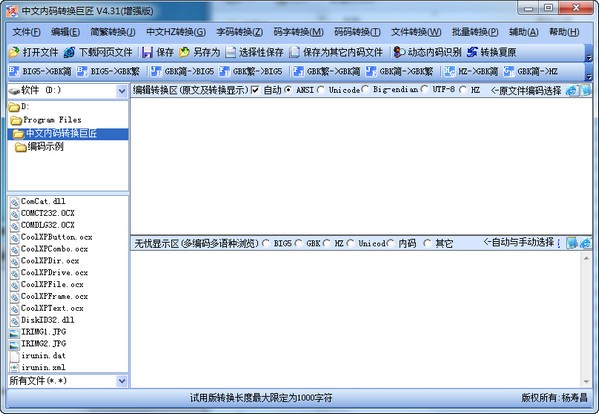Open the drive selector dropdown 软件 (D:)
The height and width of the screenshot is (414, 599).
(121, 91)
